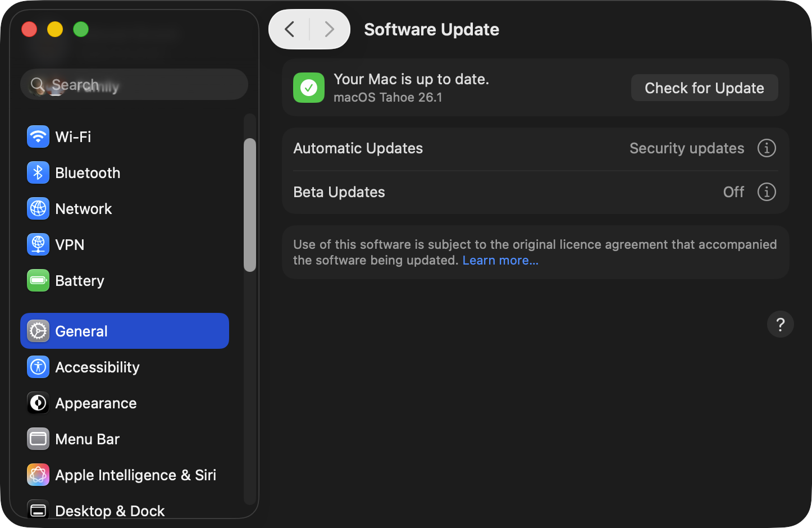Screen dimensions: 812x528
Task: Click the Security updates value
Action: [x=687, y=148]
